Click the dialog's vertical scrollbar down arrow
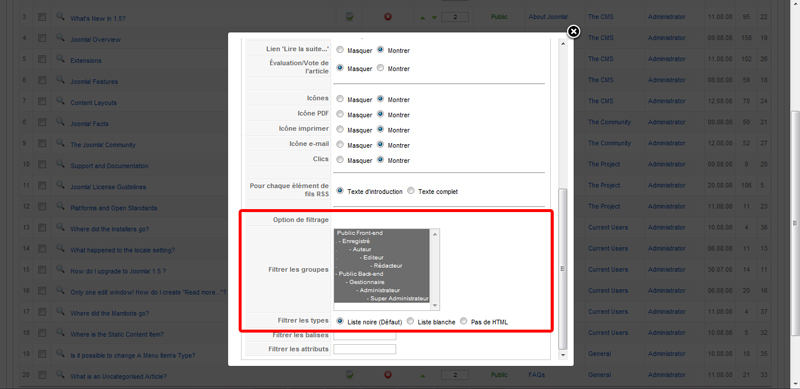This screenshot has height=389, width=800. (x=563, y=354)
